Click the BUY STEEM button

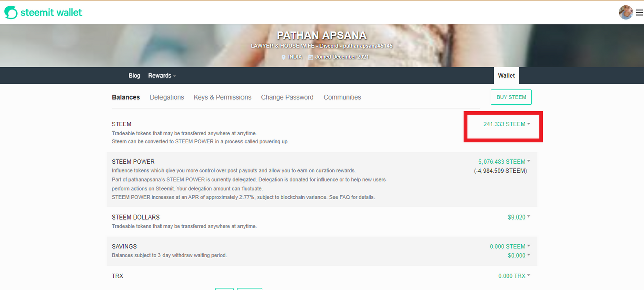tap(511, 97)
